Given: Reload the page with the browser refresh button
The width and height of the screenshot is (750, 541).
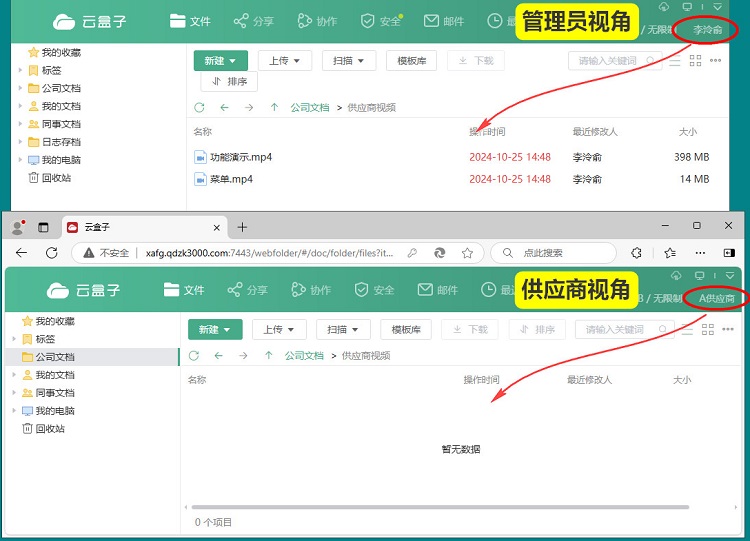Looking at the screenshot, I should pyautogui.click(x=52, y=253).
